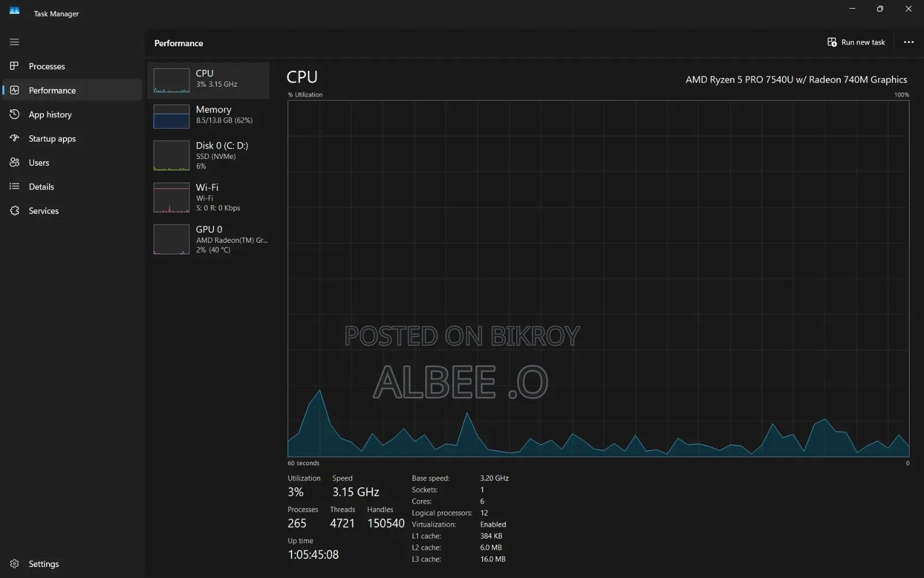Click the % Utilization axis label
This screenshot has height=578, width=924.
coord(305,95)
